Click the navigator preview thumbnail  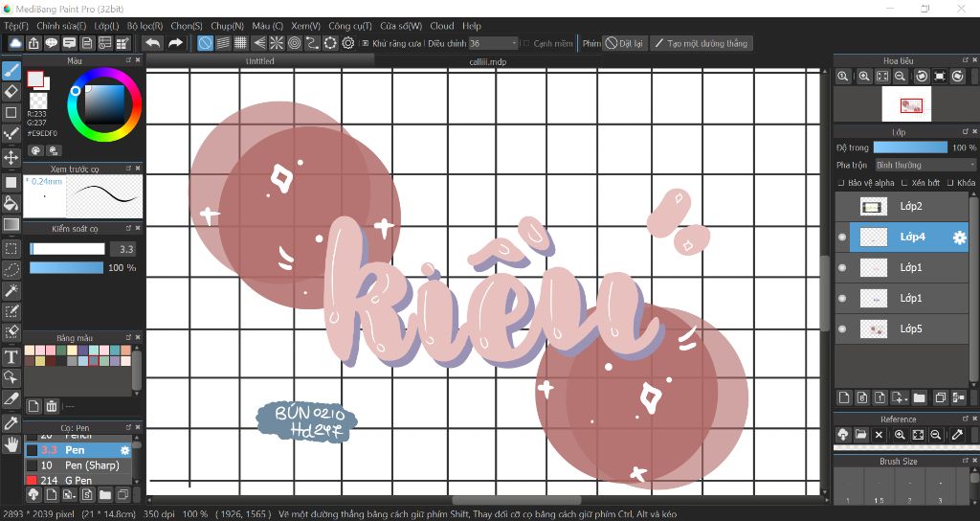(906, 103)
